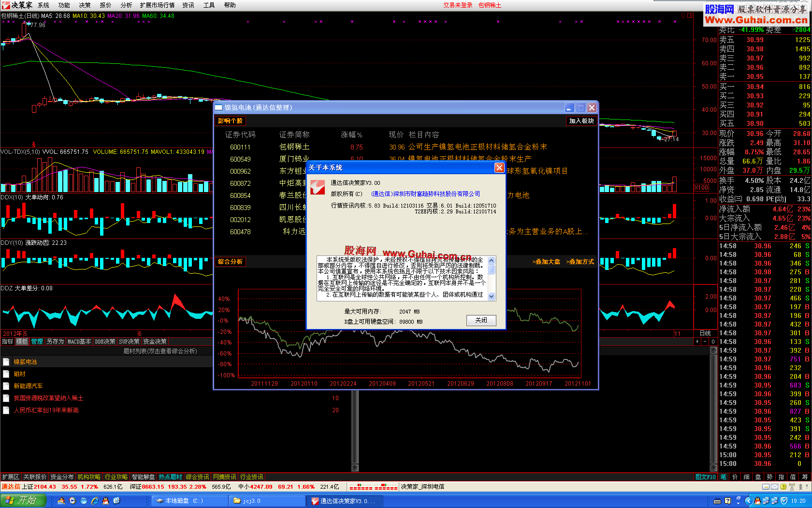
Task: Open the 帮助 menu
Action: point(230,5)
